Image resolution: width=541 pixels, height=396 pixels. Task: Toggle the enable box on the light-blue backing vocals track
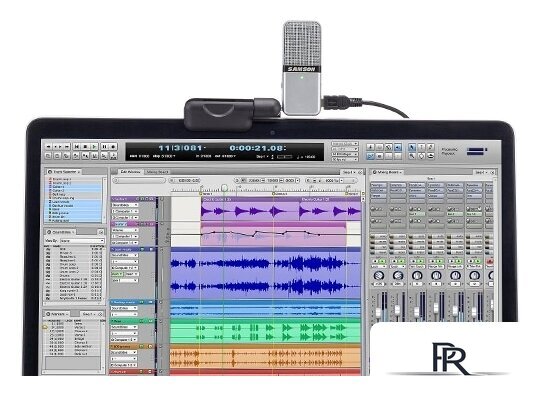click(141, 302)
